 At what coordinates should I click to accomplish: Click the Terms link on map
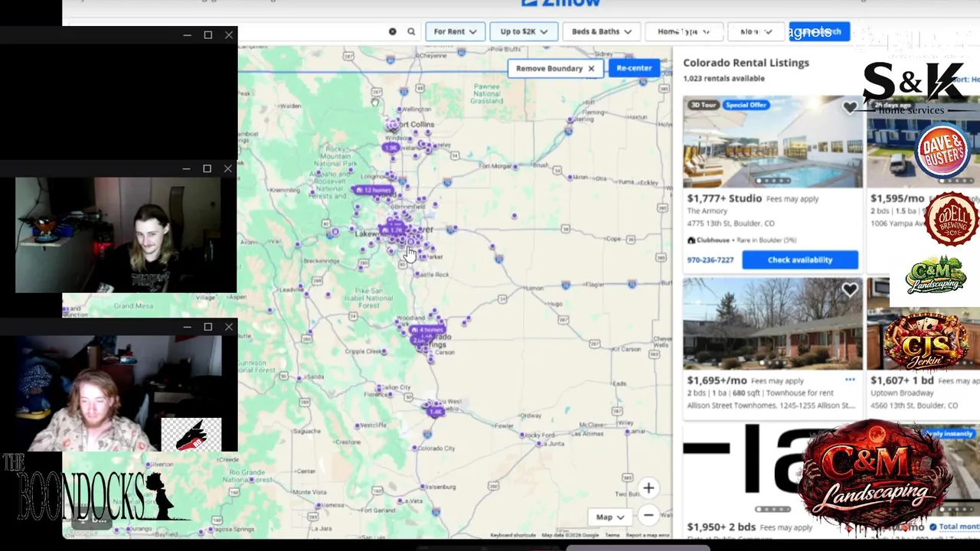(612, 535)
